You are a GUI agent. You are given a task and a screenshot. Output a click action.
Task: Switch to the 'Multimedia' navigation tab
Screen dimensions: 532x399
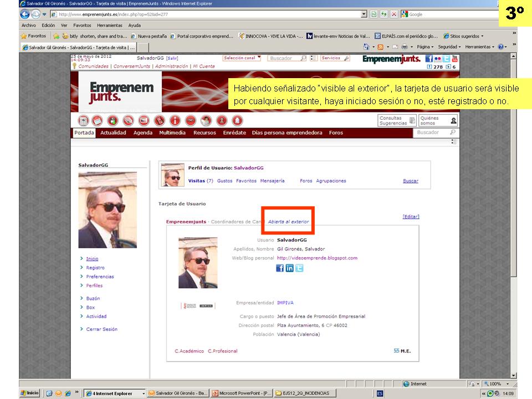pyautogui.click(x=172, y=132)
